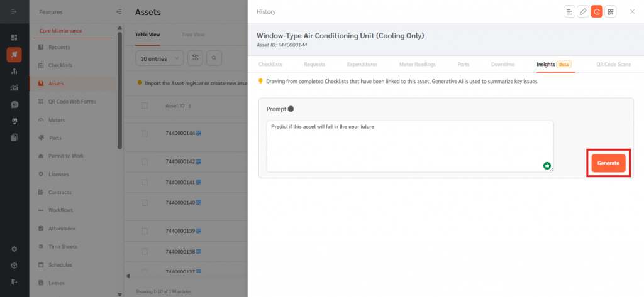Image resolution: width=644 pixels, height=297 pixels.
Task: Open the AI chat icon in left sidebar
Action: click(14, 104)
